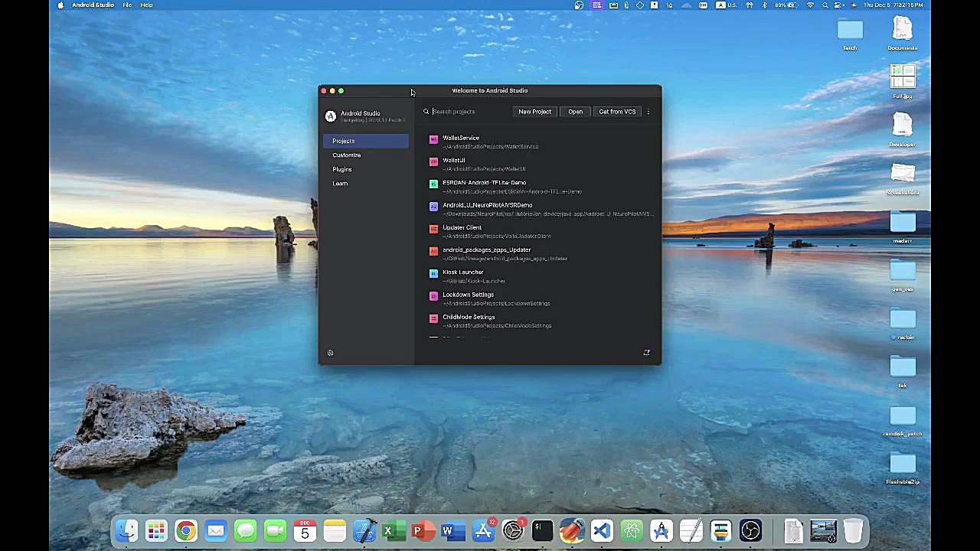Click the WalletUI project icon
980x551 pixels.
433,161
